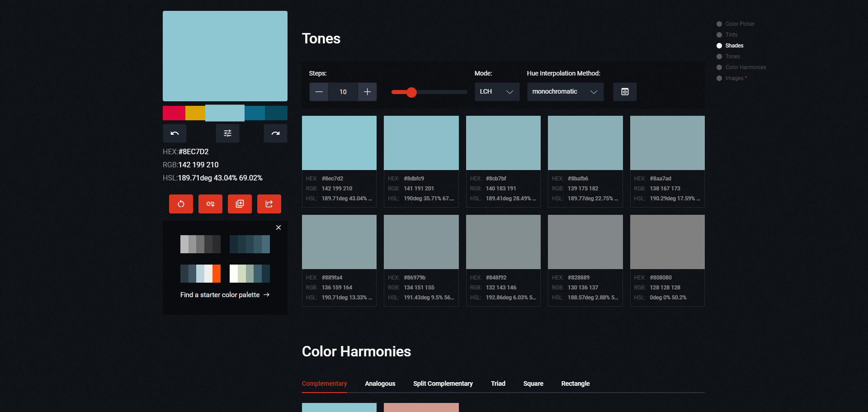Open the monochromatic hue interpolation dropdown
The image size is (868, 412).
(565, 92)
